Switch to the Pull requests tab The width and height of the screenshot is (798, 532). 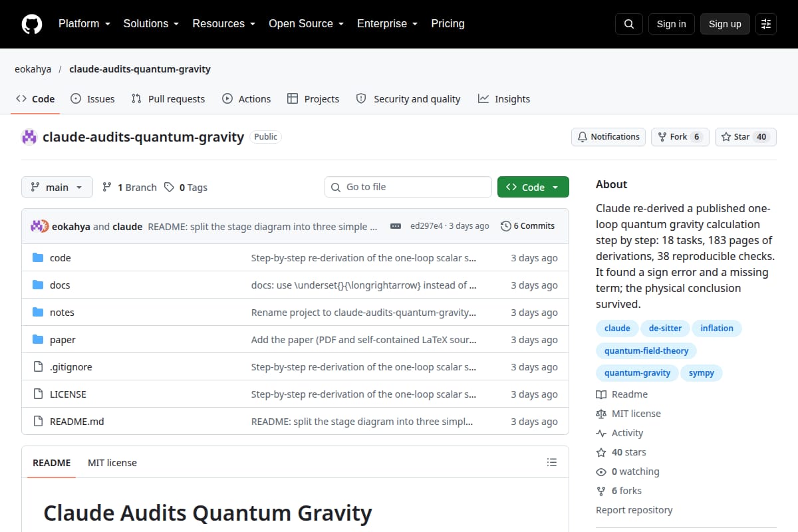[168, 99]
